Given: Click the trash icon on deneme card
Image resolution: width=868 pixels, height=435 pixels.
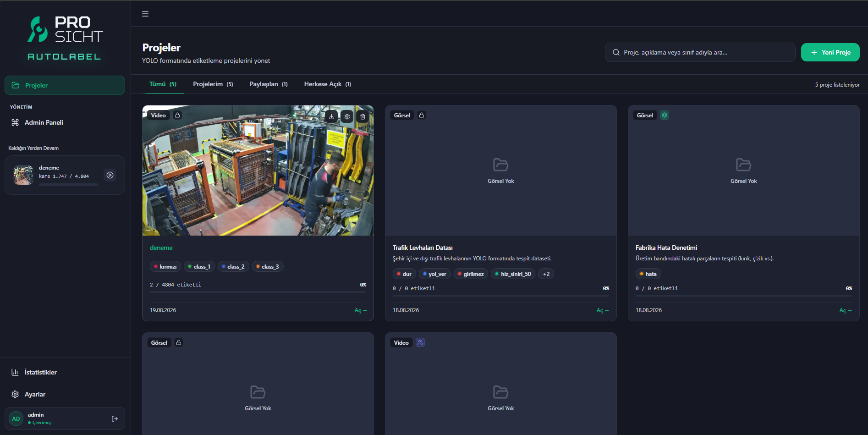Looking at the screenshot, I should coord(363,116).
